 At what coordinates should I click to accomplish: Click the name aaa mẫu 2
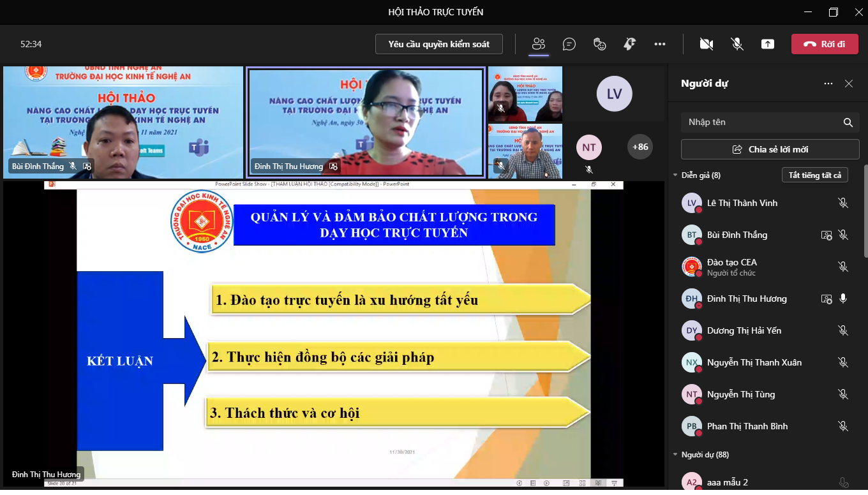coord(728,482)
